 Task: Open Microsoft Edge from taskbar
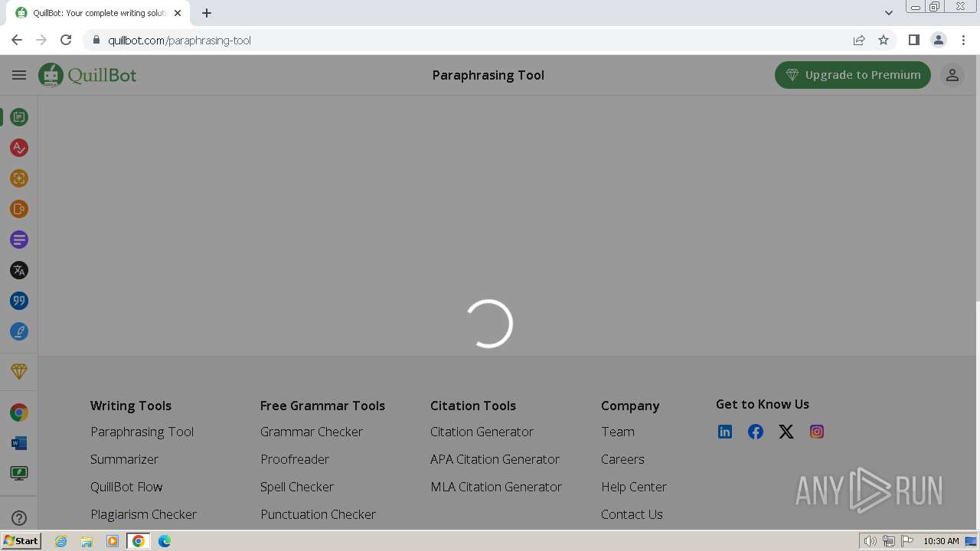pos(165,541)
